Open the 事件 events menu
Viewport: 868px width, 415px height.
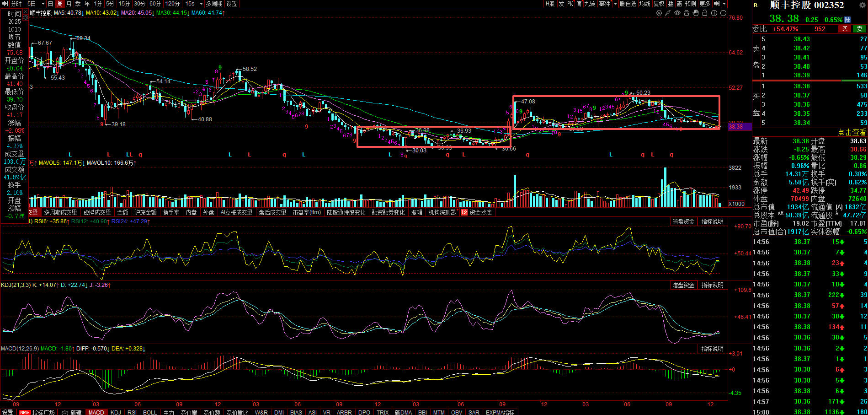(605, 4)
